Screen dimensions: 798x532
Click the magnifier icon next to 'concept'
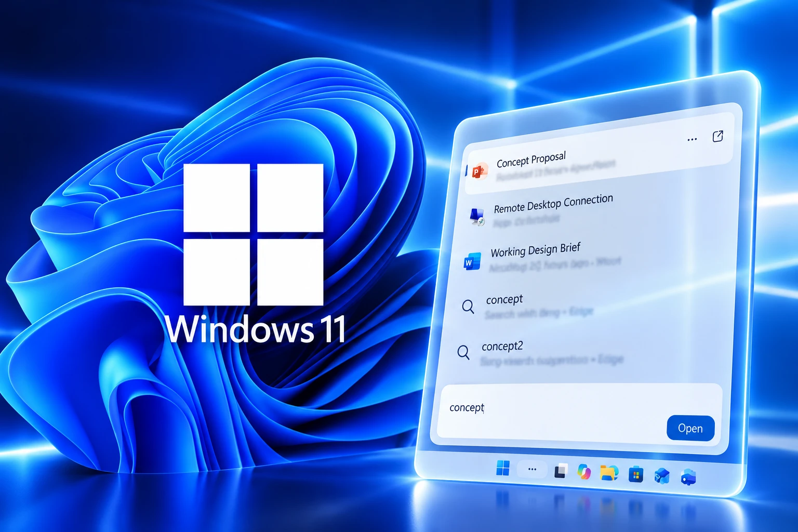[x=468, y=307]
